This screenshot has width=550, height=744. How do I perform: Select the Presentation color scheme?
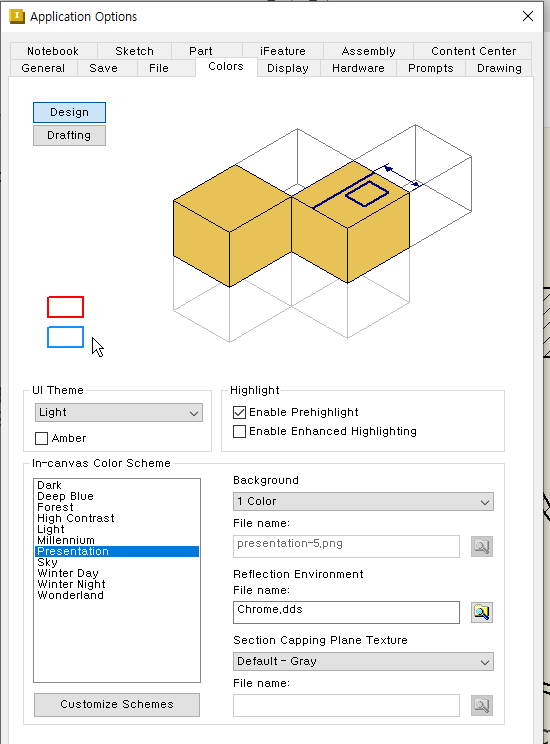tap(117, 551)
